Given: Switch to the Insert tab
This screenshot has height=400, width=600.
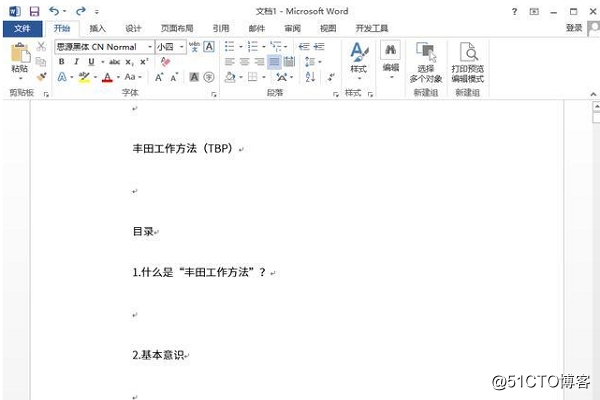Looking at the screenshot, I should 97,28.
